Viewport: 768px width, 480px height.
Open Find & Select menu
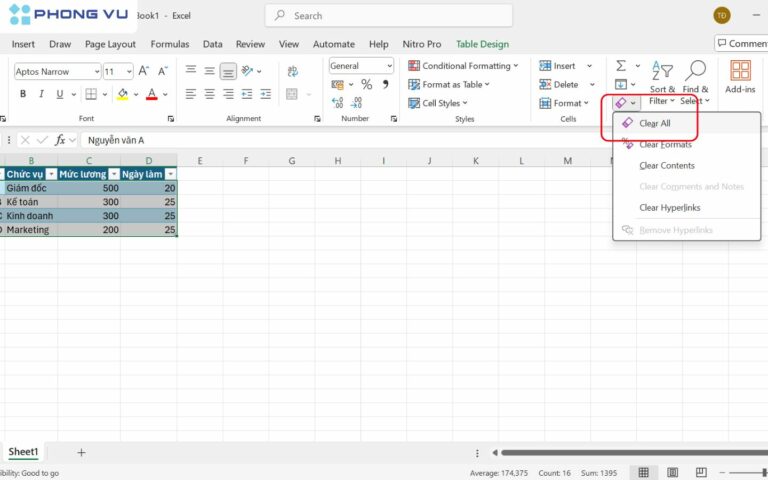click(695, 82)
